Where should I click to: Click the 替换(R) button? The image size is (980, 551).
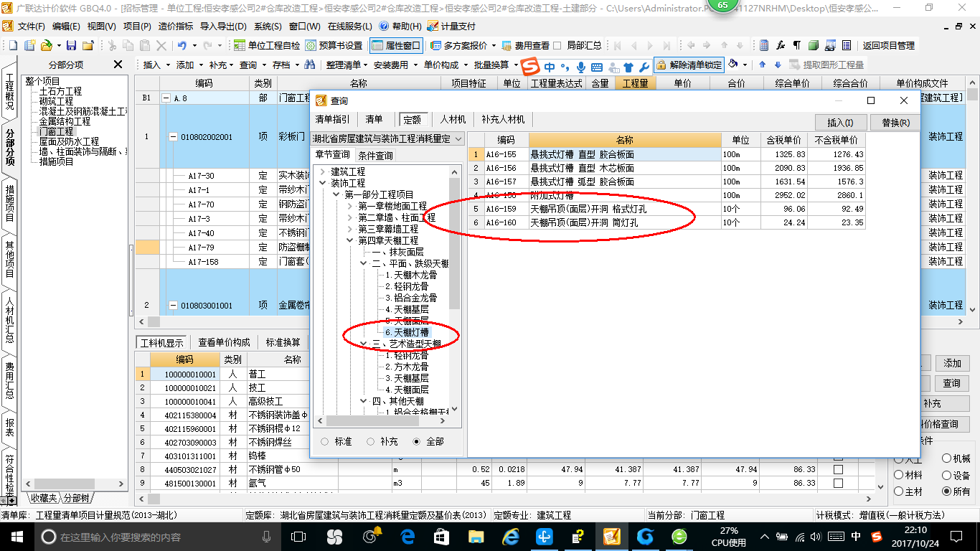(x=895, y=123)
